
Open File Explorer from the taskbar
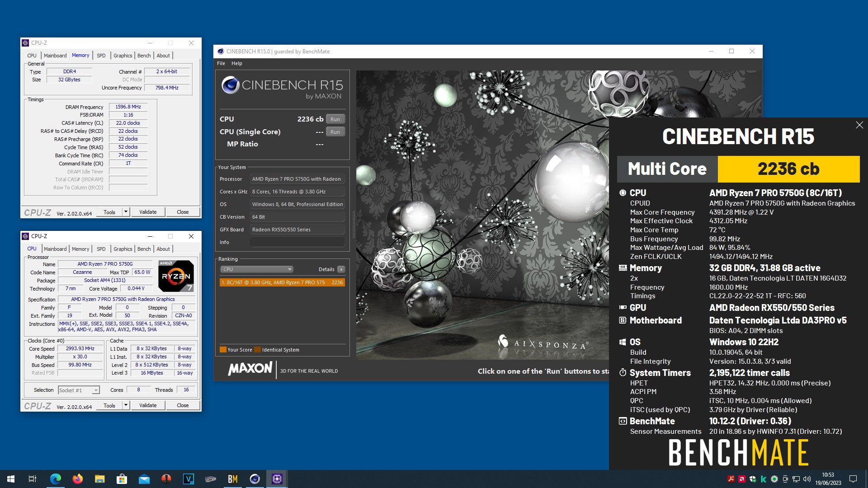pos(99,479)
